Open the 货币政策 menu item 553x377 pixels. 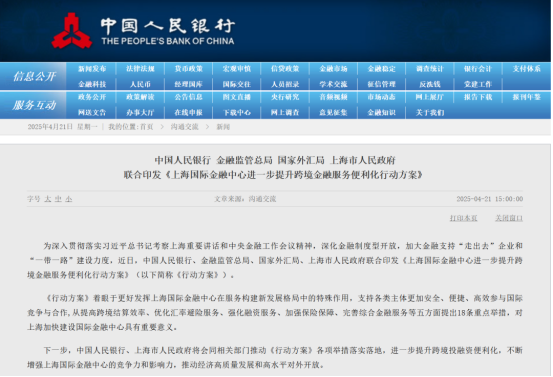pyautogui.click(x=189, y=69)
